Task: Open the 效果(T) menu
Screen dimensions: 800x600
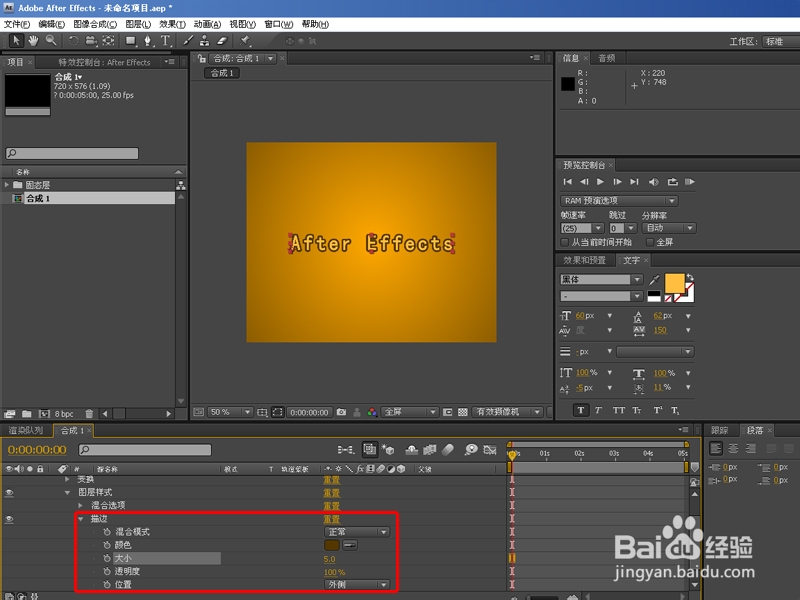Action: click(x=172, y=24)
